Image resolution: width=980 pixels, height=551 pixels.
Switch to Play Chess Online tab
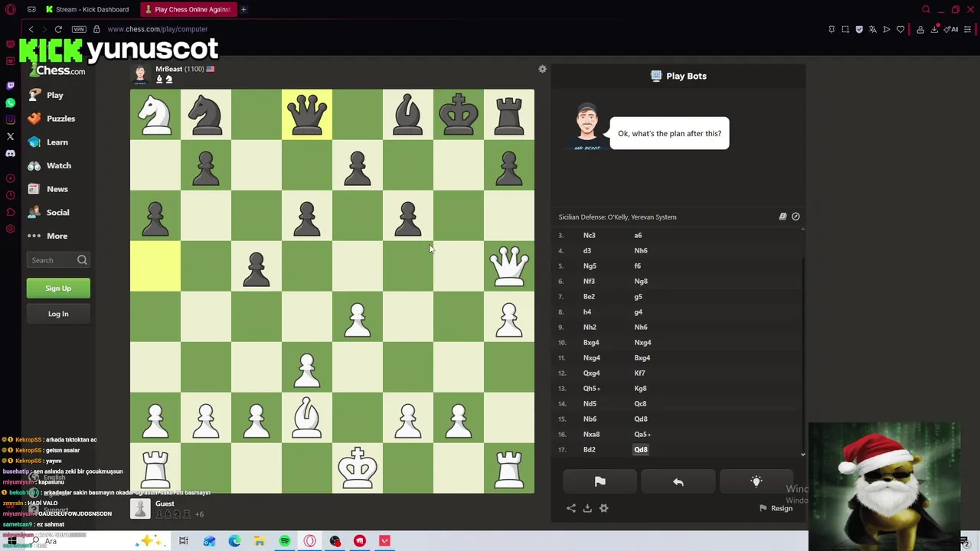tap(188, 9)
